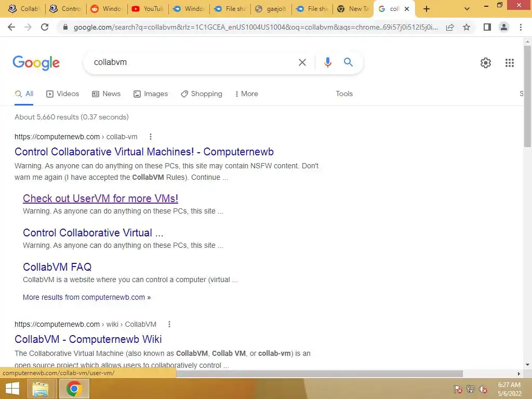Image resolution: width=532 pixels, height=399 pixels.
Task: Open Control Collaborative Virtual Machines! - Computernewb result
Action: [144, 152]
